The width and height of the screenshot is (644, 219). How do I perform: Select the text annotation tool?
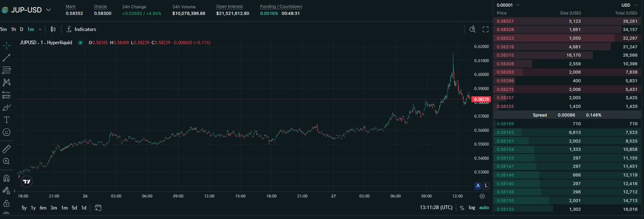[6, 119]
